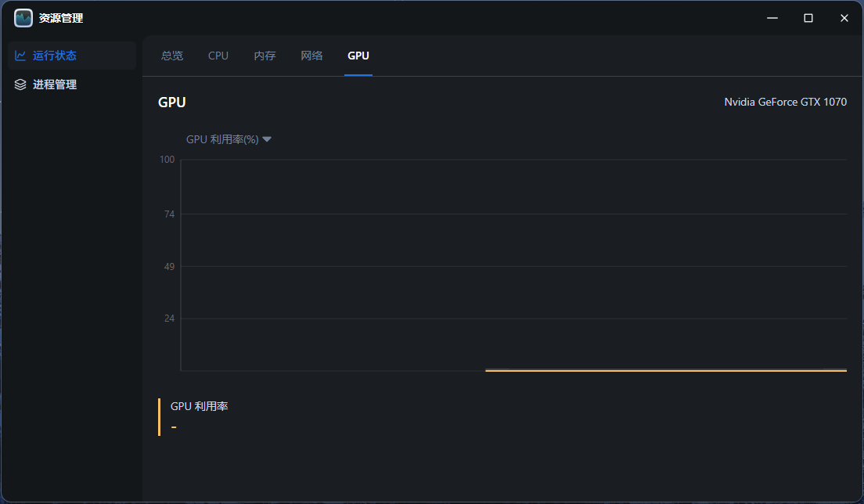Minimize the 资源管理 window
The width and height of the screenshot is (864, 504).
click(x=772, y=18)
